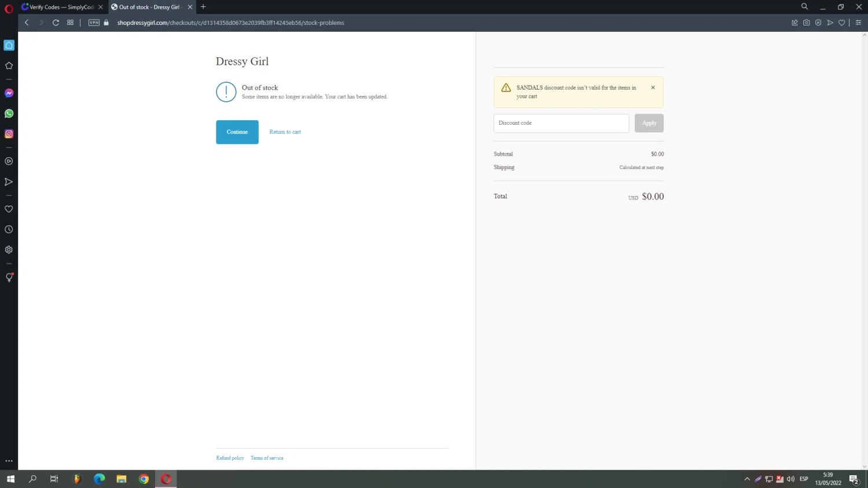Go forward to next page

point(41,23)
